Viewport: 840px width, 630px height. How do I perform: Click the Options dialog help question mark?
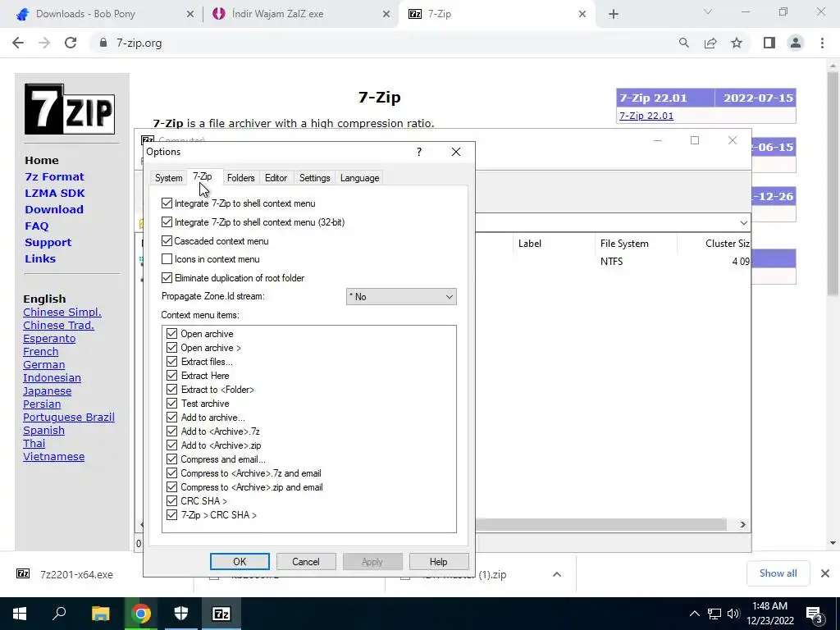point(419,152)
